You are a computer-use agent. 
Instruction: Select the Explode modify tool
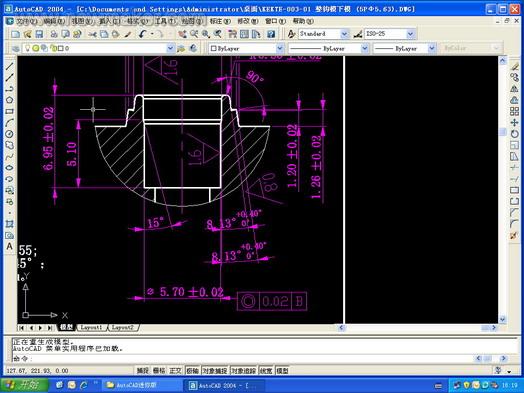coord(514,235)
